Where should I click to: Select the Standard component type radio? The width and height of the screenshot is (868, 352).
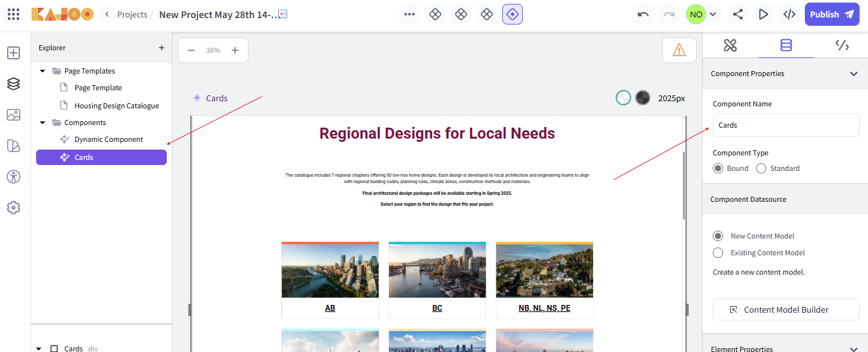click(x=761, y=168)
